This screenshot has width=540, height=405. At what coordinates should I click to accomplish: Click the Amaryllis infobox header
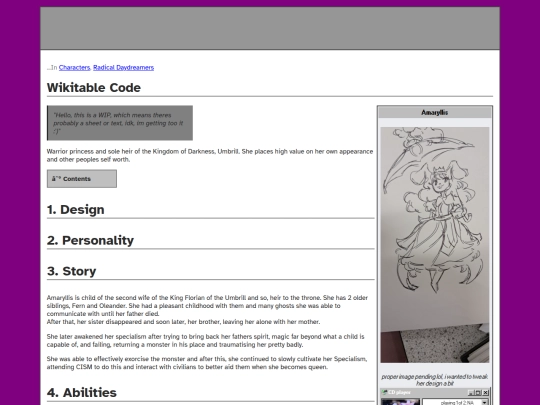click(435, 113)
